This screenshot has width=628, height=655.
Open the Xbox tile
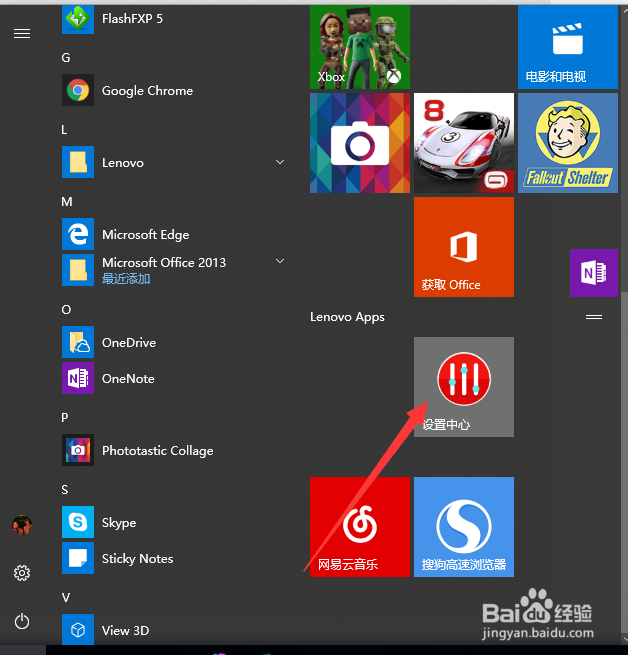click(360, 47)
